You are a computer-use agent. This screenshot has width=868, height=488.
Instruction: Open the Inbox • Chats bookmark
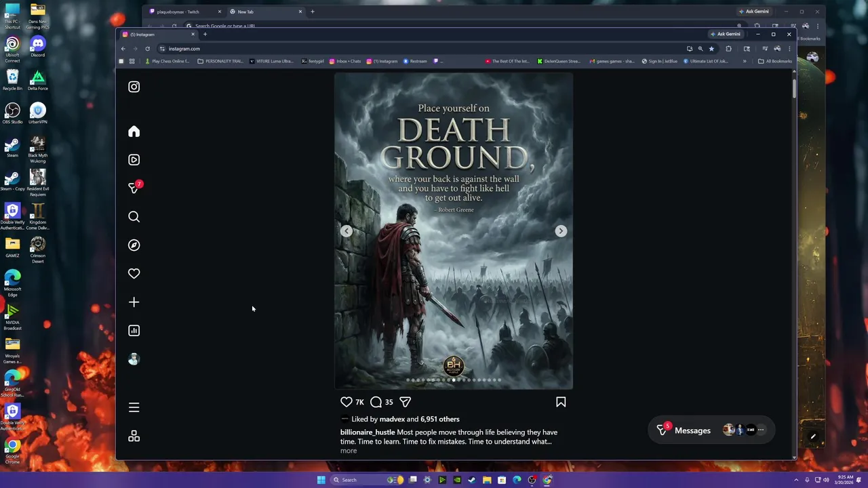pos(345,61)
